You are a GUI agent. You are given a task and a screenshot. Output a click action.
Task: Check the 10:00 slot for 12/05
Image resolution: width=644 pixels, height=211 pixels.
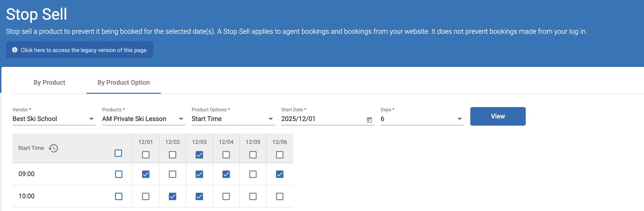point(253,196)
